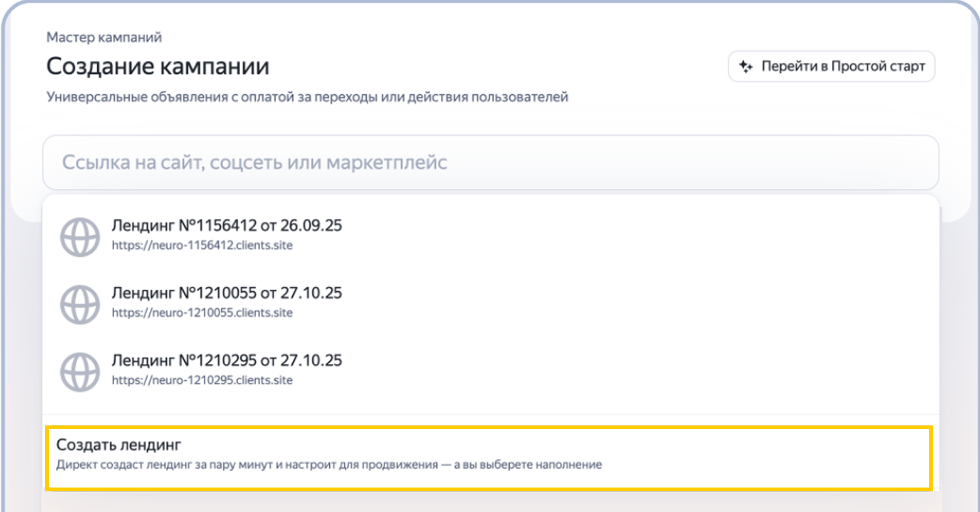
Task: Click the number №1210055 in the second entry
Action: pos(218,293)
